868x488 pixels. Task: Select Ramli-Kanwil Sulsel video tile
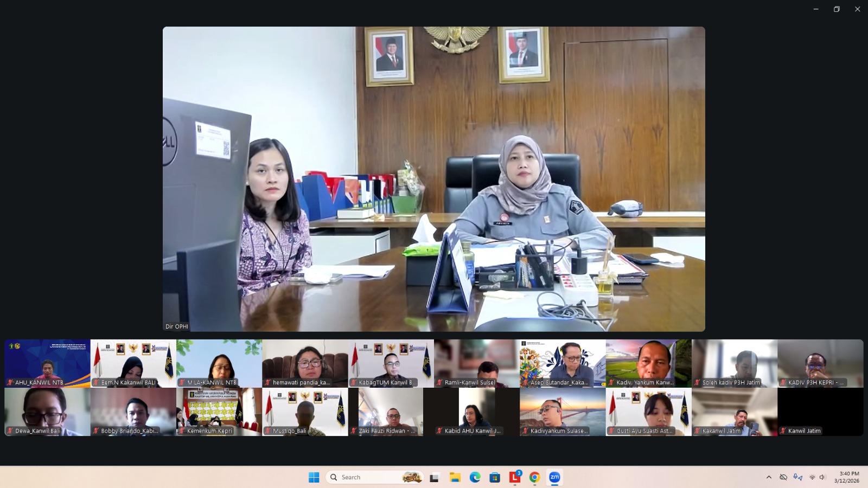click(476, 363)
